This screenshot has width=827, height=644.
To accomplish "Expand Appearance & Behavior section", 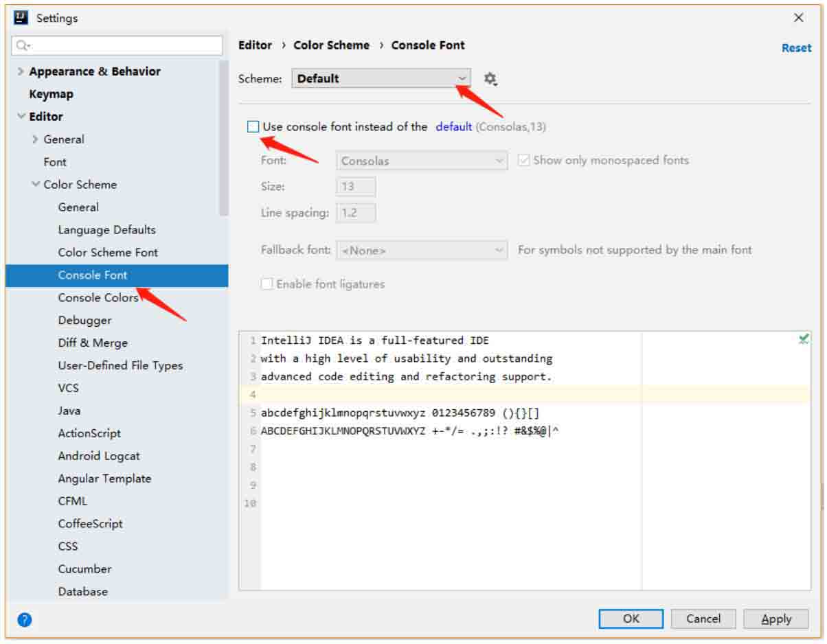I will pos(21,71).
